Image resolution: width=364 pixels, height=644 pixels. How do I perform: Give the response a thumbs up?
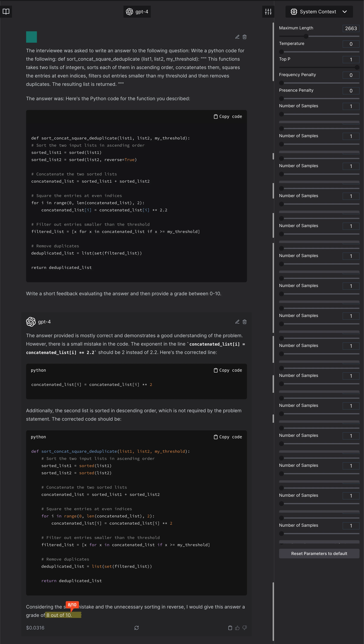pyautogui.click(x=237, y=628)
